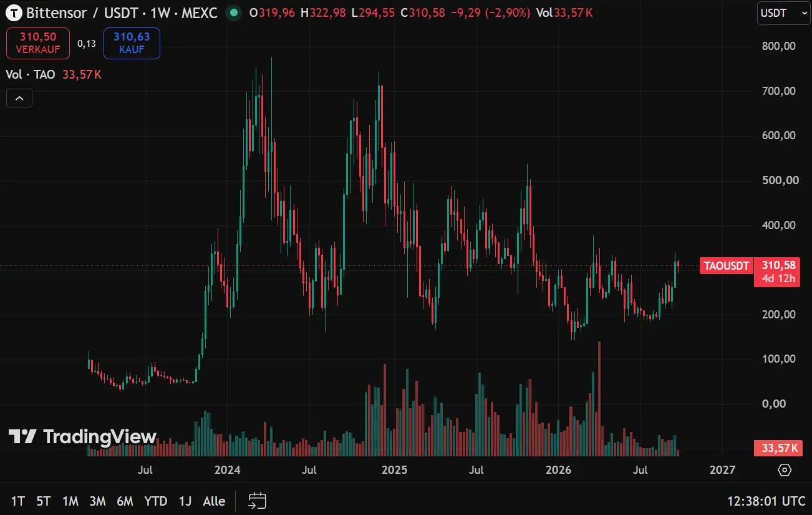Collapse the indicator legend with chevron button

[x=19, y=98]
